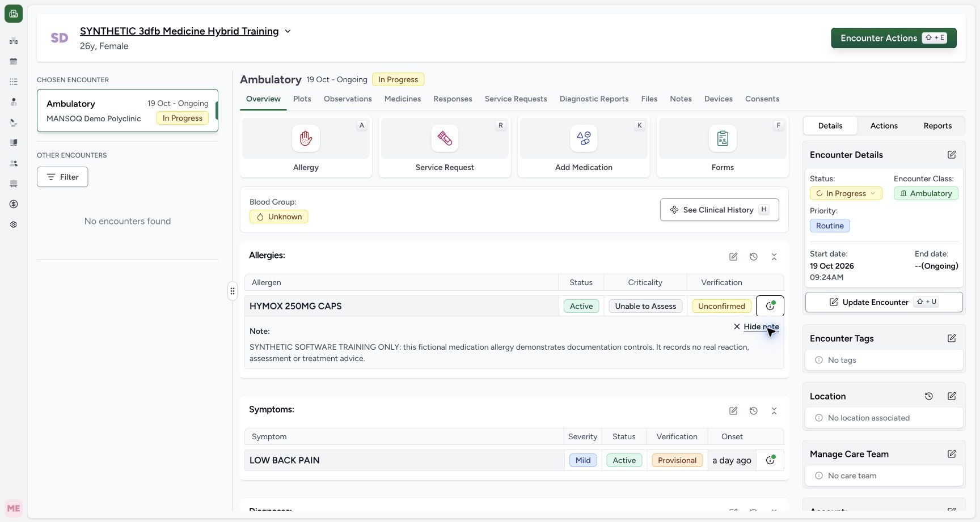Open billing dollar icon in sidebar
Screen dimensions: 980x522
pos(14,204)
